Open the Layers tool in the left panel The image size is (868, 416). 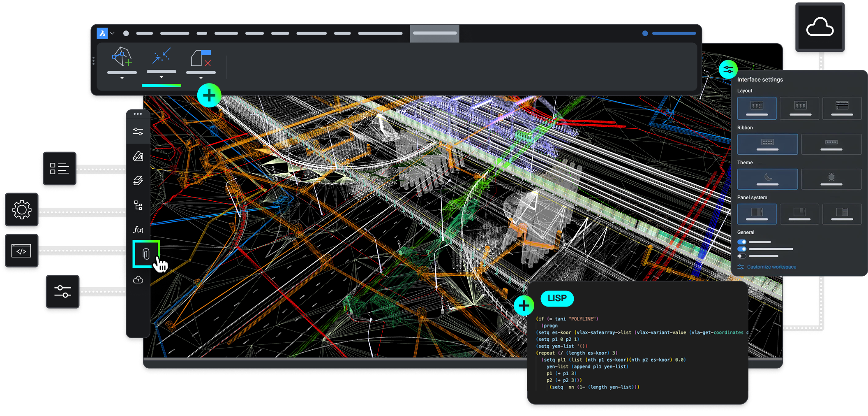138,180
